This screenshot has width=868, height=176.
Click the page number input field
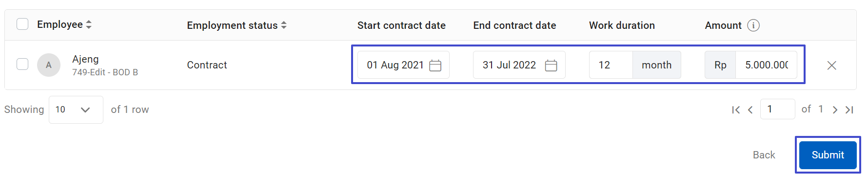(x=778, y=109)
